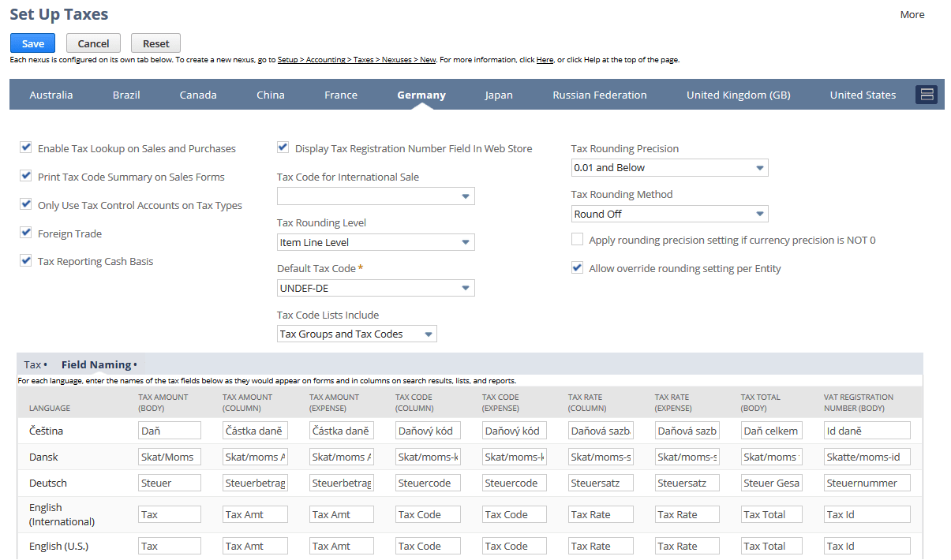Open the nexus tab list icon
Screen dimensions: 951x560
[926, 94]
